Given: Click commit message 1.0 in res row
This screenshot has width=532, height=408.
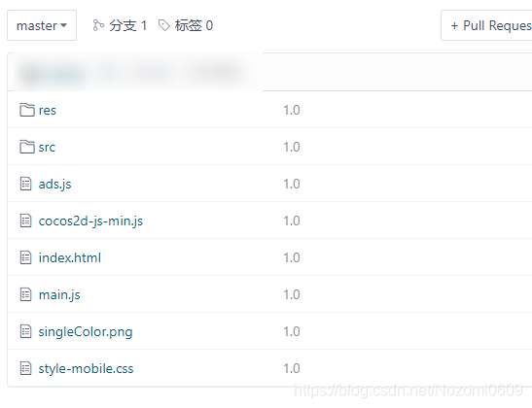Looking at the screenshot, I should pyautogui.click(x=292, y=110).
